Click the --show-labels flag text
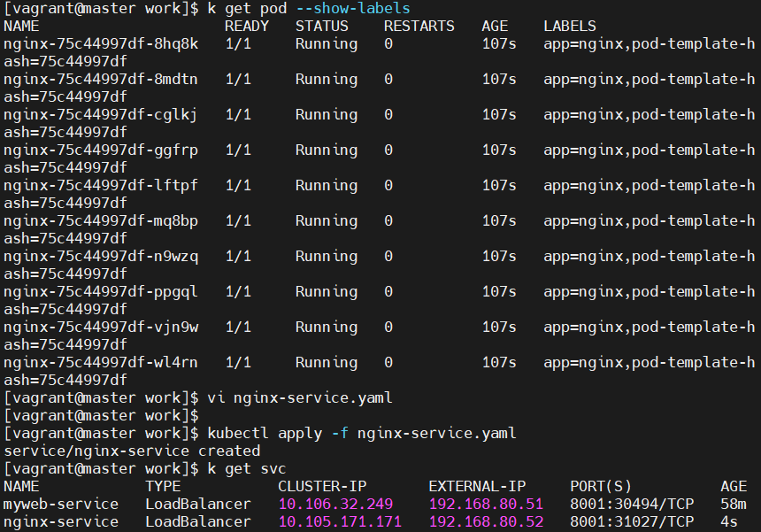This screenshot has height=532, width=761. click(x=353, y=8)
